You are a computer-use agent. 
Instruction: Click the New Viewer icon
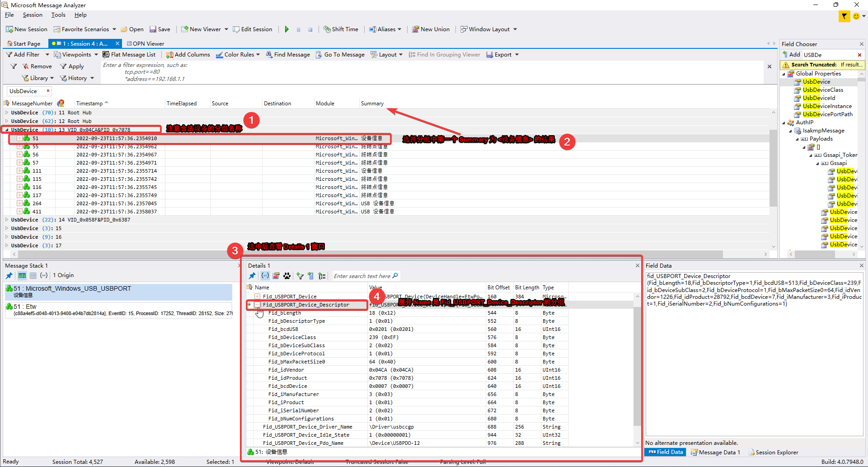tap(184, 29)
